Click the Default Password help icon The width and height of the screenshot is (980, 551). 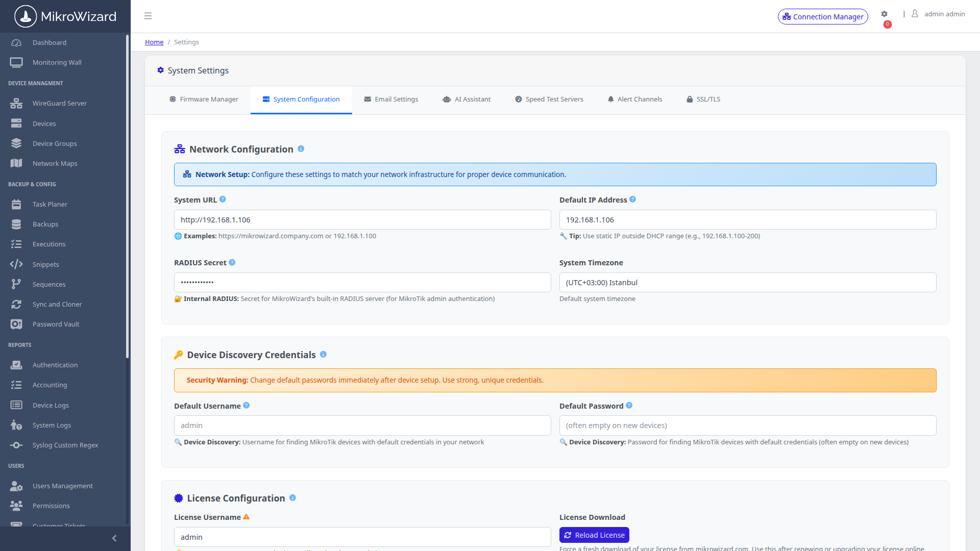coord(629,406)
